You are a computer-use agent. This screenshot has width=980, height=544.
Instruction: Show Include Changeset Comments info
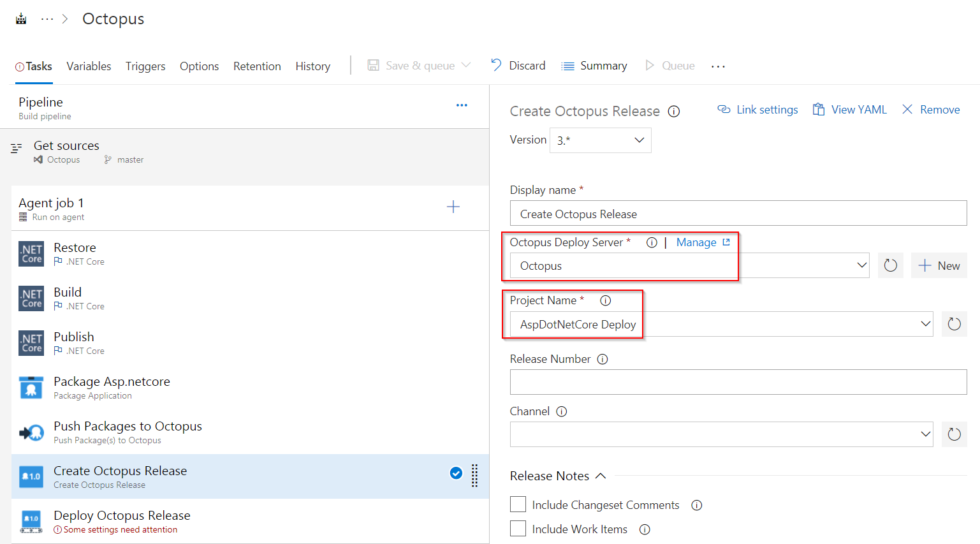click(697, 505)
